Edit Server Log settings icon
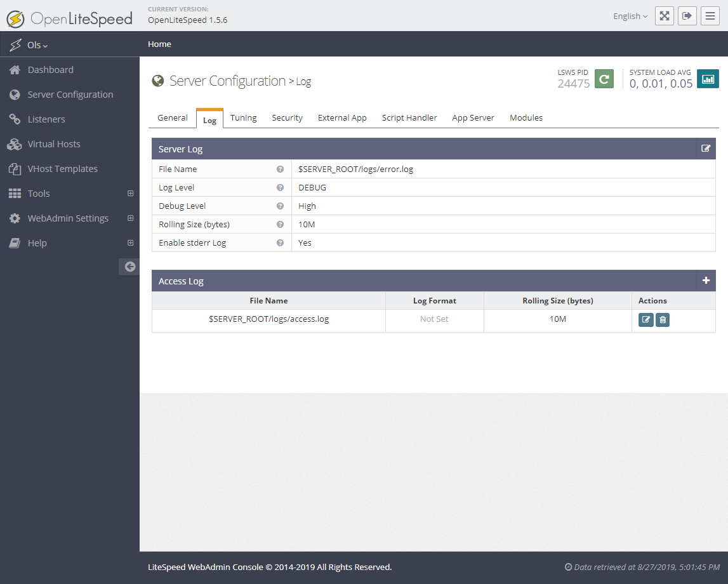Screen dimensions: 728x584 pos(706,149)
